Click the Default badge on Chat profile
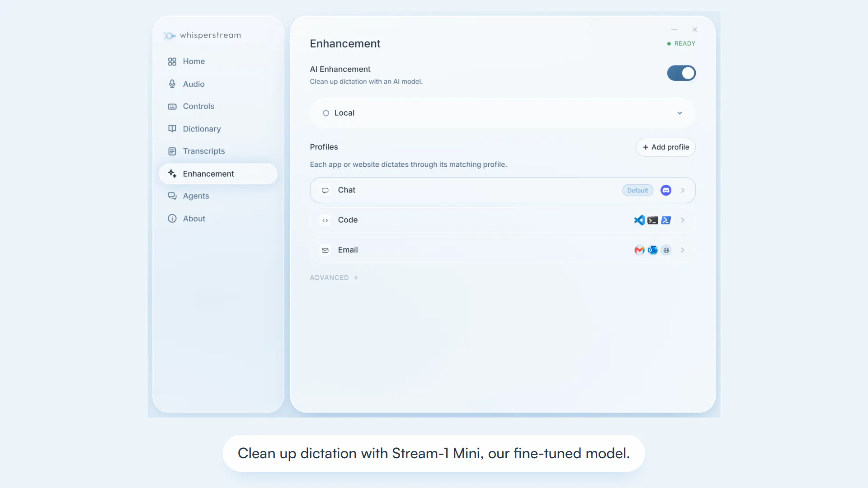 point(637,191)
